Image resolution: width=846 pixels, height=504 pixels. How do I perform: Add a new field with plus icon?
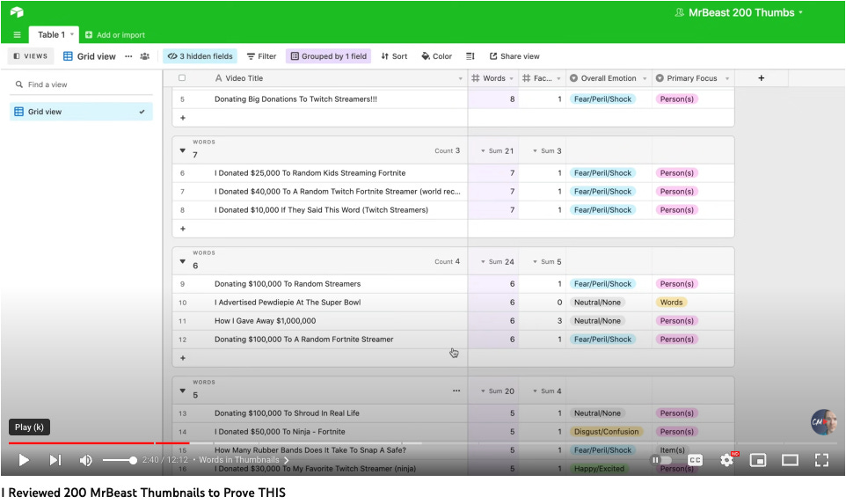[x=762, y=78]
